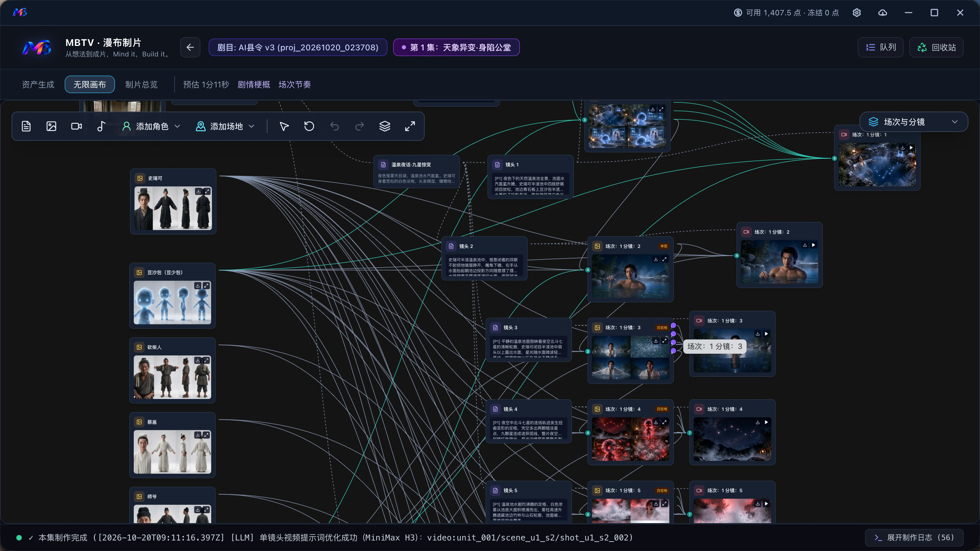Select the pointer cursor tool
This screenshot has width=980, height=551.
[x=284, y=126]
